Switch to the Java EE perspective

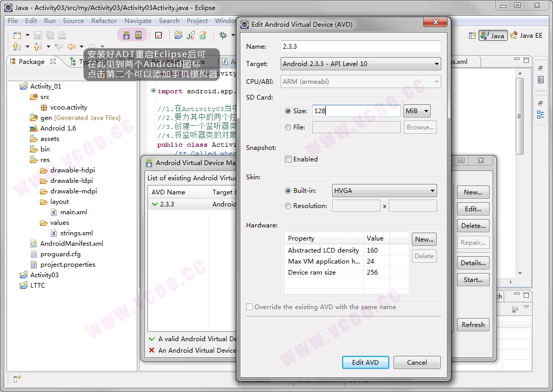(526, 36)
